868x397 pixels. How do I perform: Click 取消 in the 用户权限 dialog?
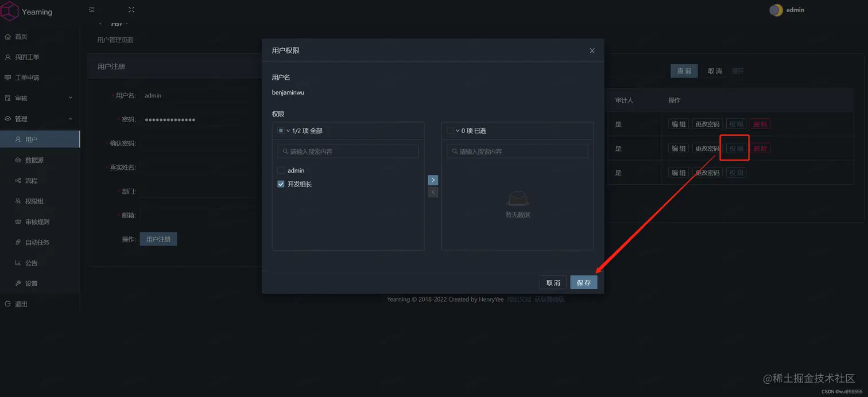pyautogui.click(x=553, y=282)
